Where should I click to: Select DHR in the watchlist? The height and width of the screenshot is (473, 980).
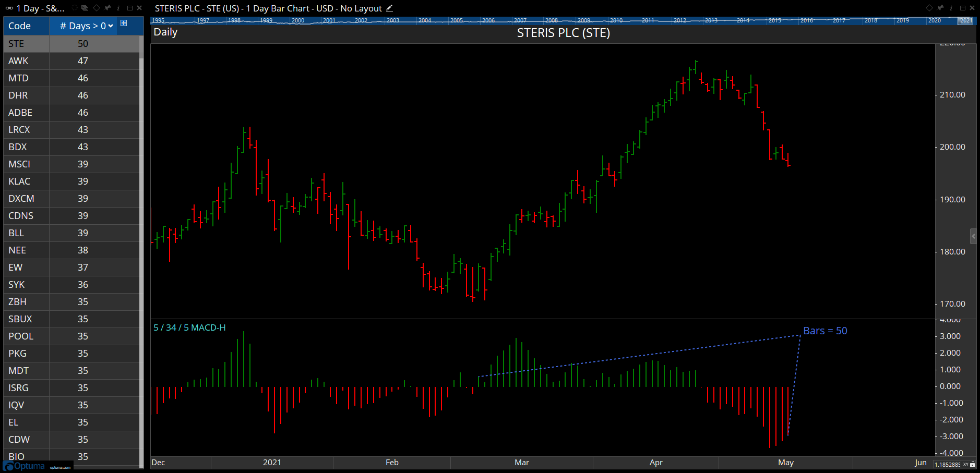tap(71, 95)
